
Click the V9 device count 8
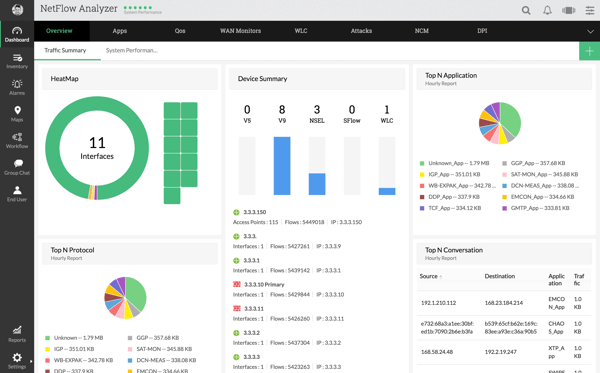(282, 110)
